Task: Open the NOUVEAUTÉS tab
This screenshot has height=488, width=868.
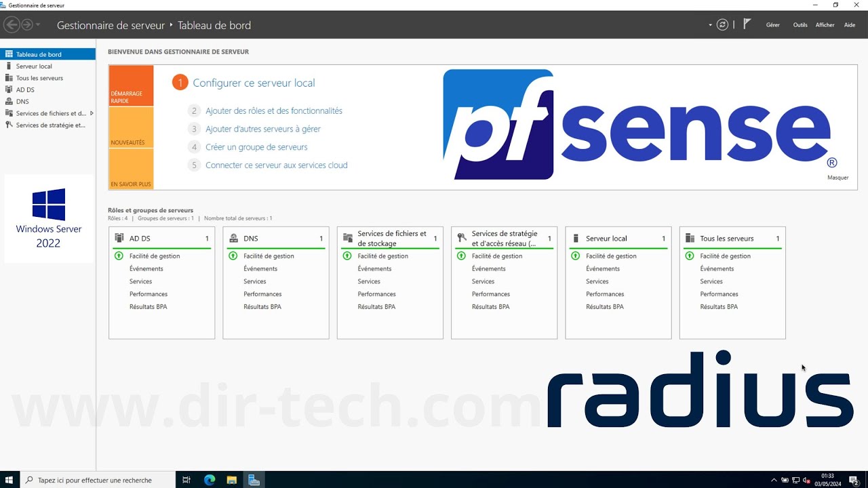Action: tap(131, 127)
